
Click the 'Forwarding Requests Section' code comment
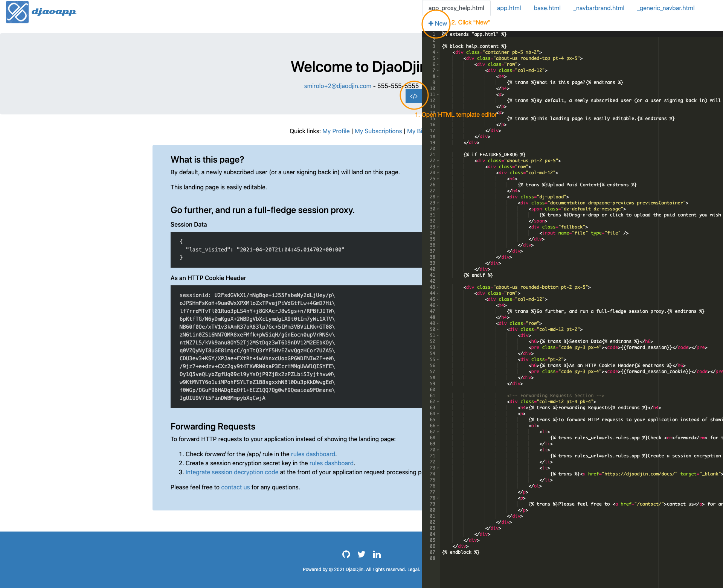[x=555, y=396]
